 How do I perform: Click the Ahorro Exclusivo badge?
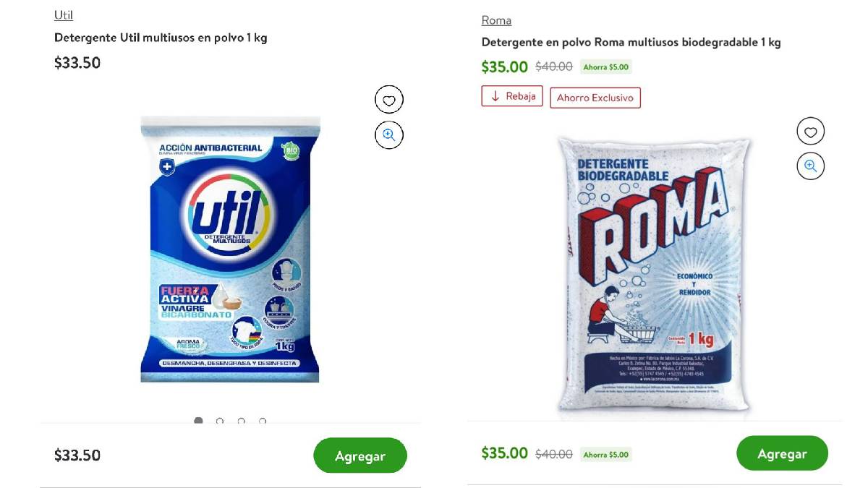(x=595, y=97)
